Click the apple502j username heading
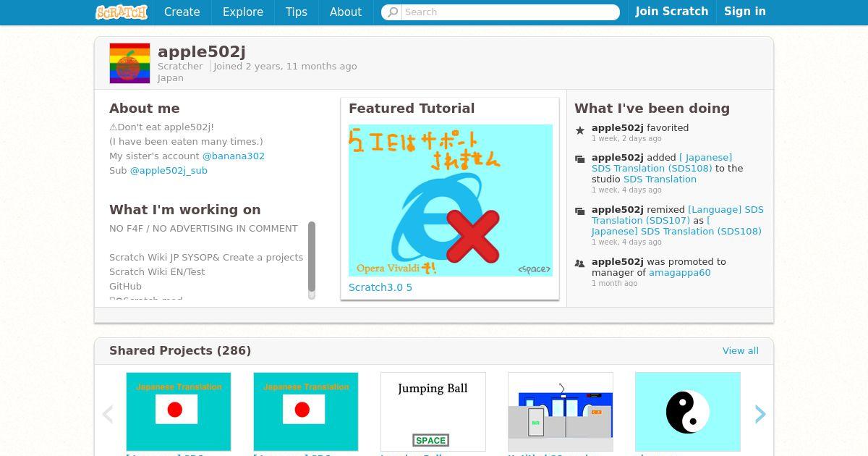Image resolution: width=868 pixels, height=456 pixels. click(202, 51)
